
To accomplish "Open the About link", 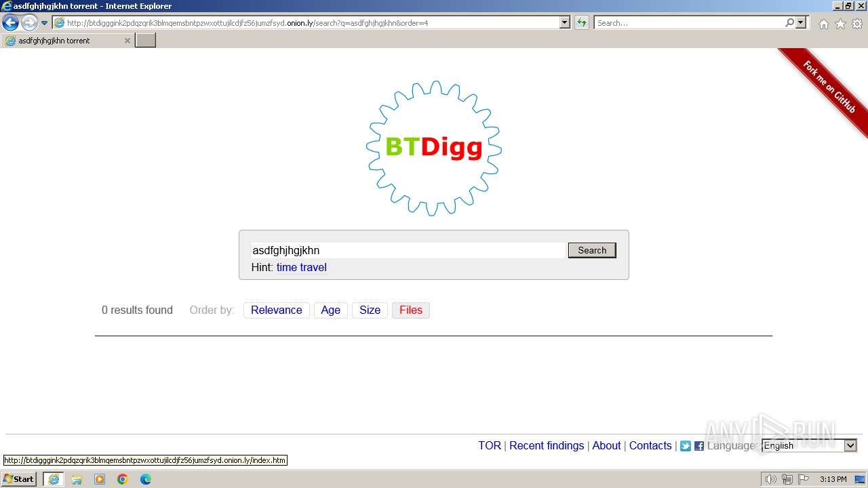I will click(606, 446).
